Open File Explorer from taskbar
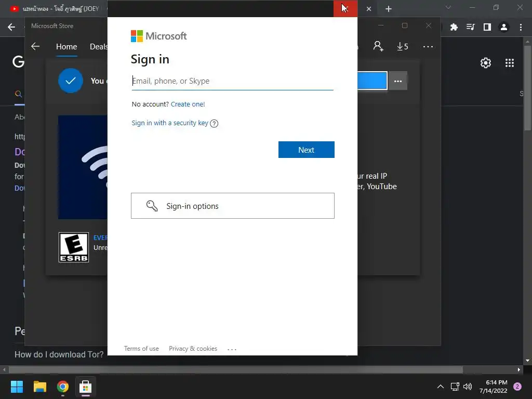 coord(39,387)
